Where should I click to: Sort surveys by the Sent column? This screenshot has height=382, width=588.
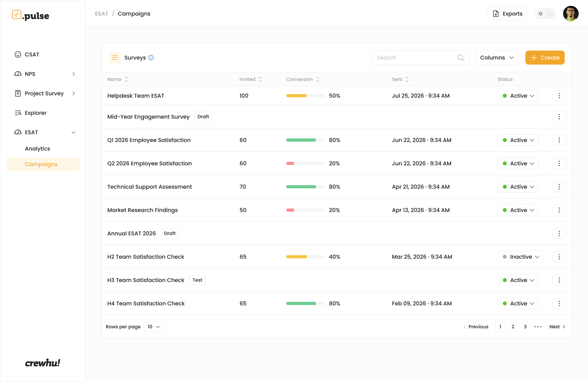coord(407,79)
